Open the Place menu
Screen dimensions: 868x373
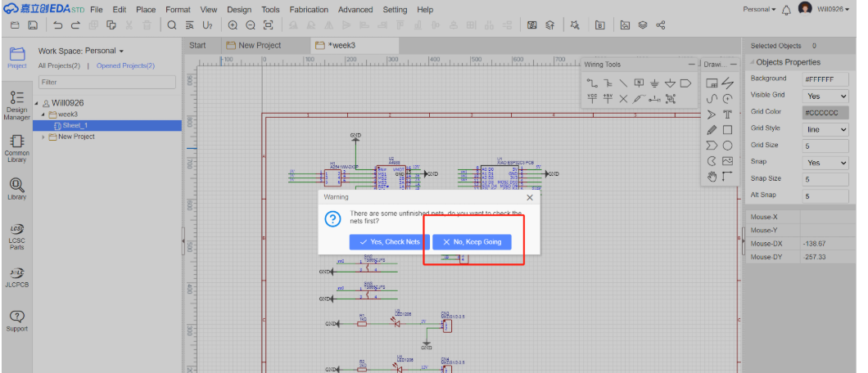point(146,10)
